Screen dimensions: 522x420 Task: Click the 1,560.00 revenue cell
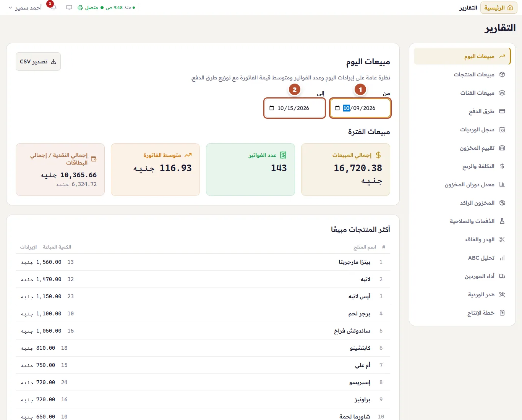click(41, 262)
